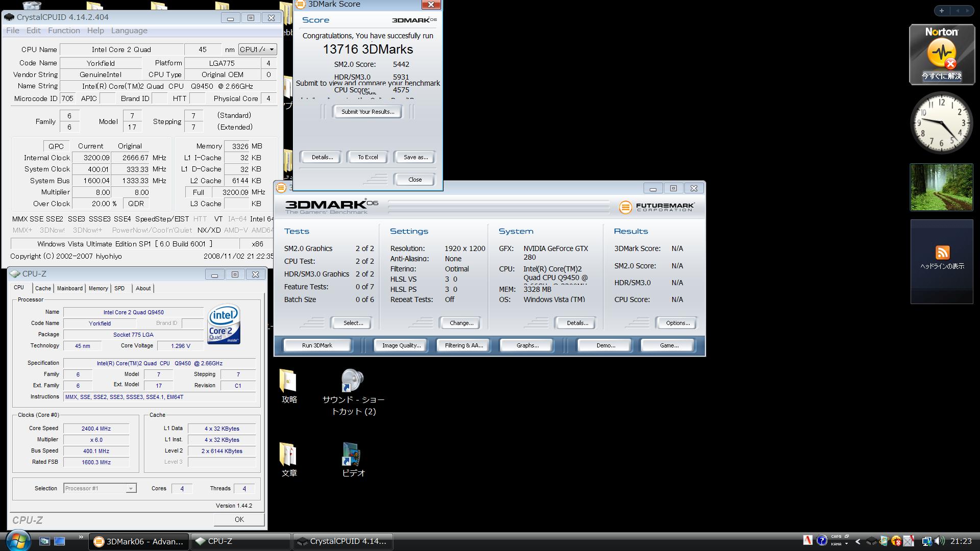Viewport: 980px width, 551px height.
Task: Click the To Excel button
Action: 367,157
